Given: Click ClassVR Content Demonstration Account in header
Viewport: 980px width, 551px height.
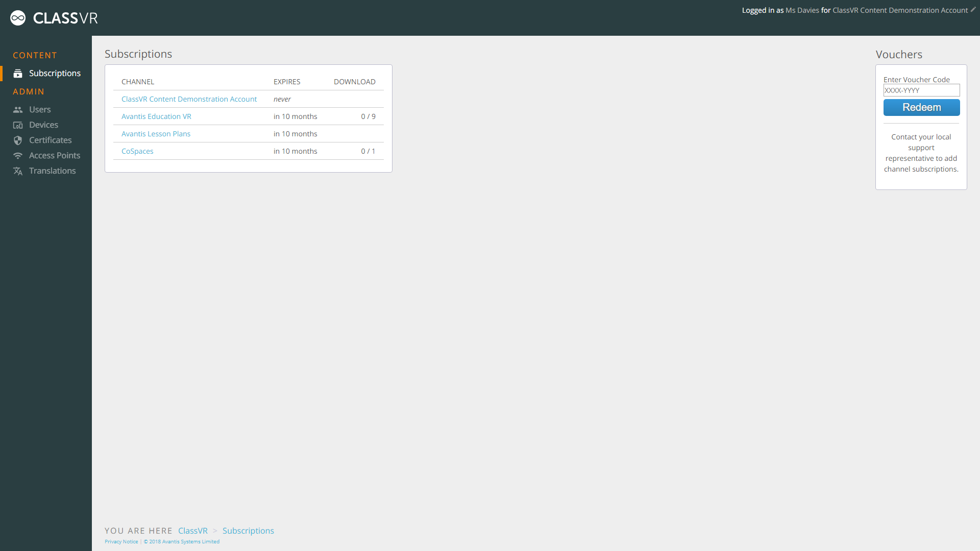Looking at the screenshot, I should (x=900, y=10).
